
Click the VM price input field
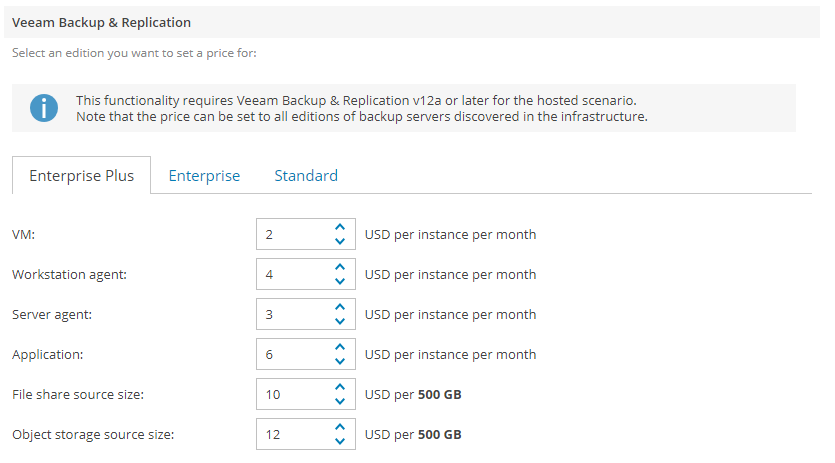coord(292,235)
